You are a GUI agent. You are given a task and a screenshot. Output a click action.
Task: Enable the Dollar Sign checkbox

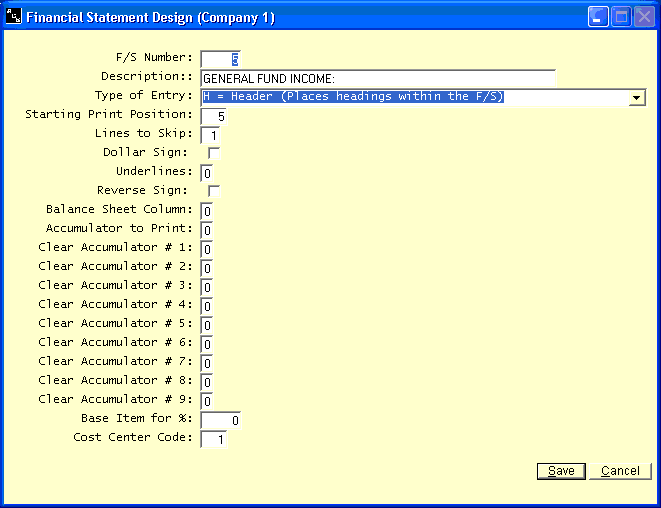[x=214, y=153]
